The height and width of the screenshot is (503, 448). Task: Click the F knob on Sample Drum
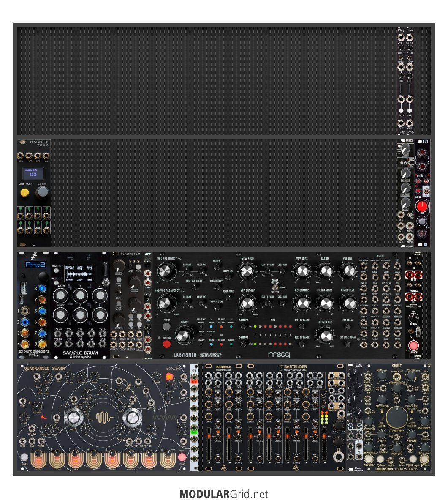(100, 315)
